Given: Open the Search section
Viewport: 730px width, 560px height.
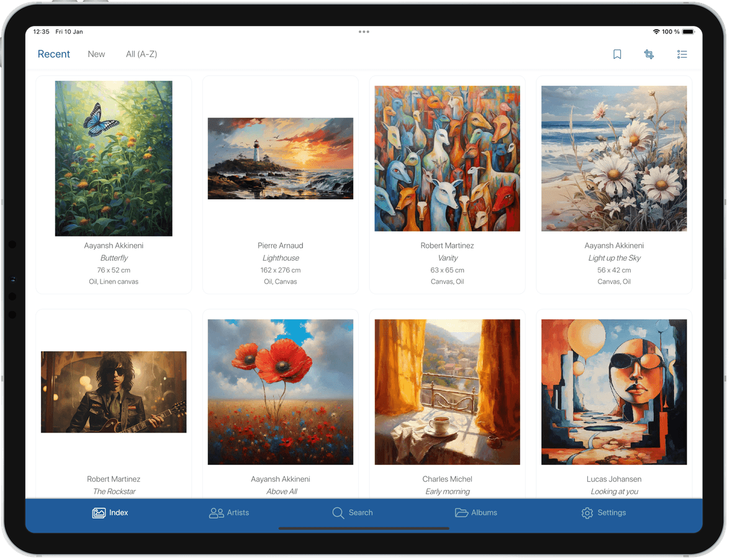Looking at the screenshot, I should [x=353, y=513].
